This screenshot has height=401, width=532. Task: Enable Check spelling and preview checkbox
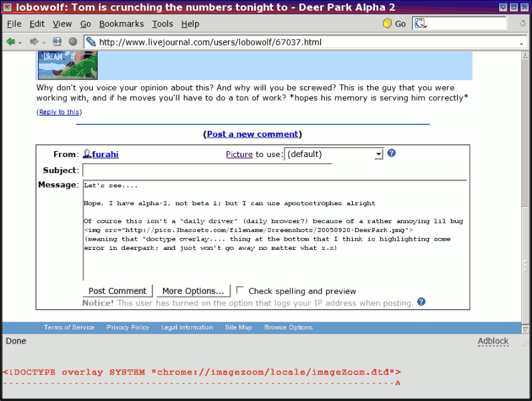240,291
